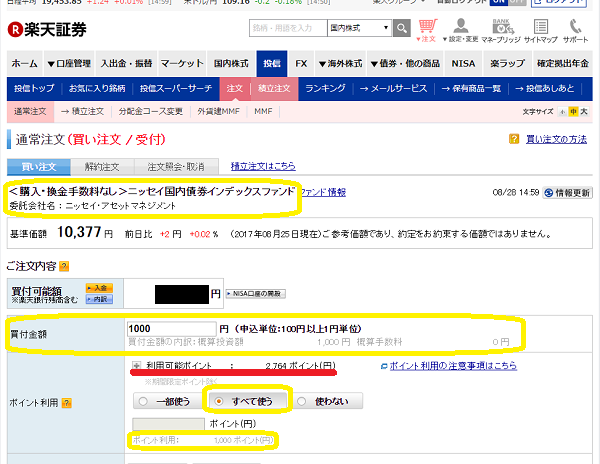Viewport: 600px width, 464px height.
Task: Click the help icon beside 買い注文の方法
Action: (x=514, y=138)
